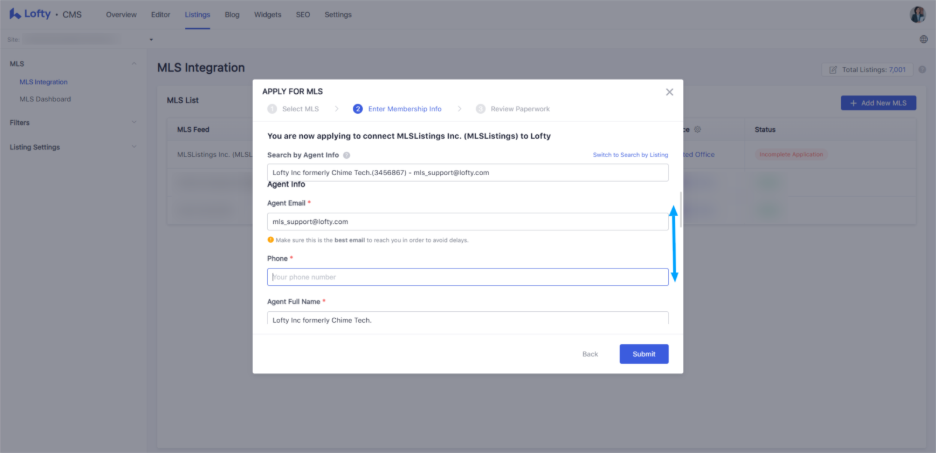Image resolution: width=936 pixels, height=453 pixels.
Task: Expand the Listing Settings sidebar section
Action: [134, 147]
